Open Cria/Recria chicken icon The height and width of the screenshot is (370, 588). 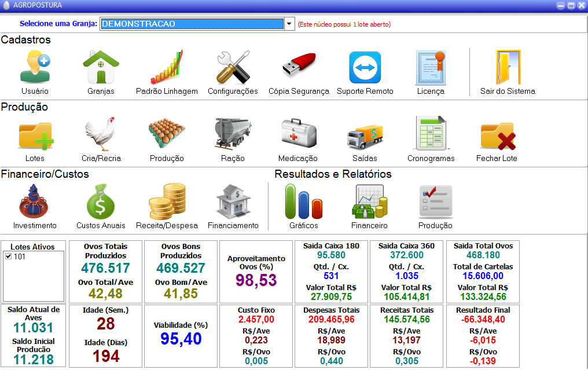101,134
